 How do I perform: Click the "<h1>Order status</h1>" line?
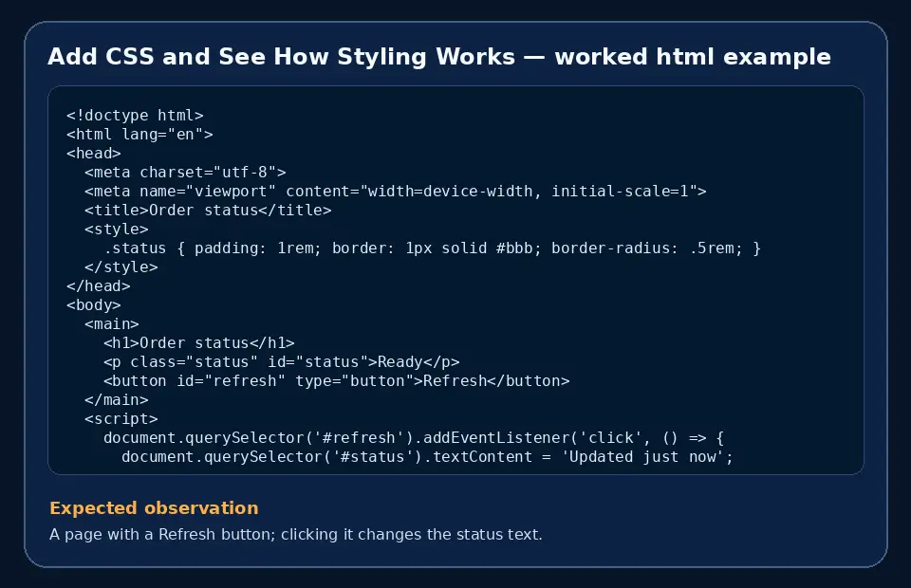pyautogui.click(x=198, y=343)
